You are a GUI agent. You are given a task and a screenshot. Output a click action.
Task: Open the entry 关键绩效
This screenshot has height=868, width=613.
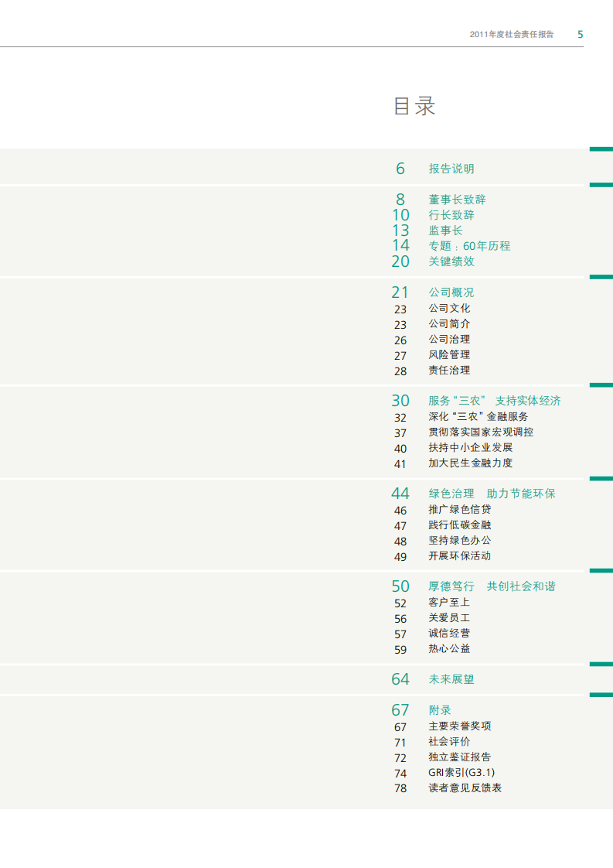[451, 261]
